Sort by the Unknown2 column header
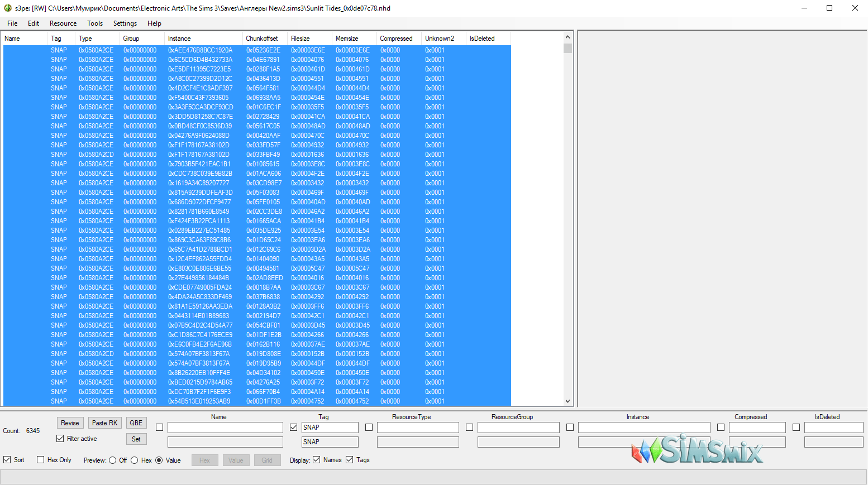The image size is (868, 485). tap(444, 39)
